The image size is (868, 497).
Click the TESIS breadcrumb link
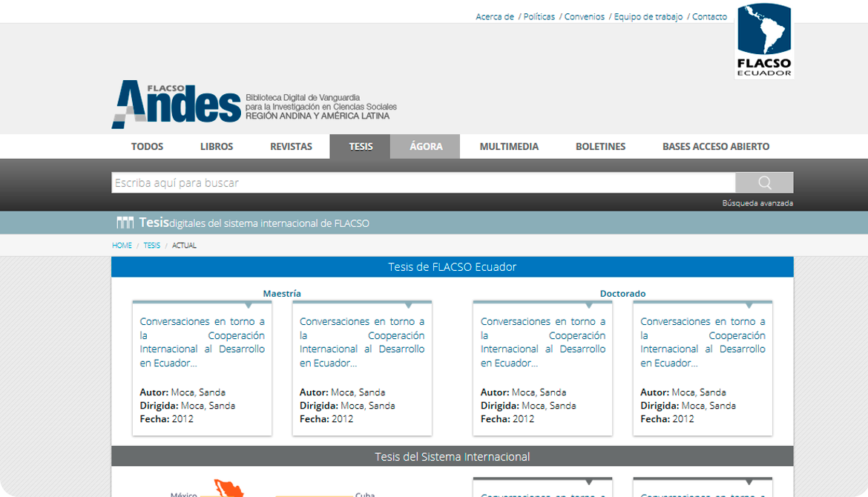tap(151, 246)
